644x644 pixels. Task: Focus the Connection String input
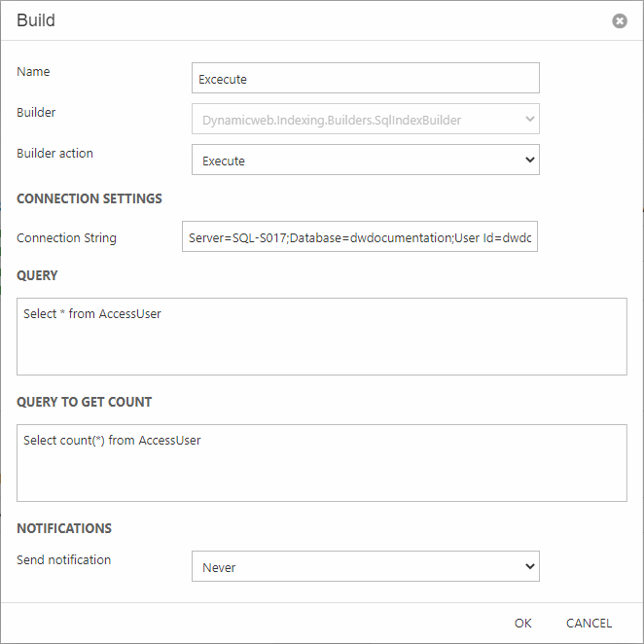360,237
